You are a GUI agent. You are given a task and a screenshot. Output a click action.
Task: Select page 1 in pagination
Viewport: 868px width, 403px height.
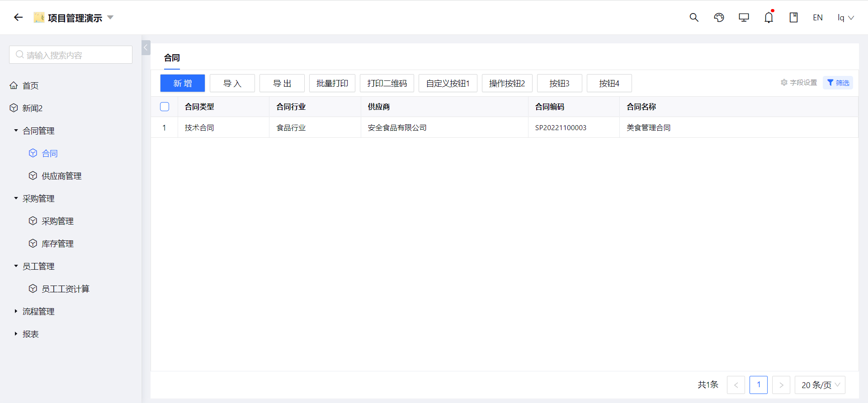click(x=759, y=385)
